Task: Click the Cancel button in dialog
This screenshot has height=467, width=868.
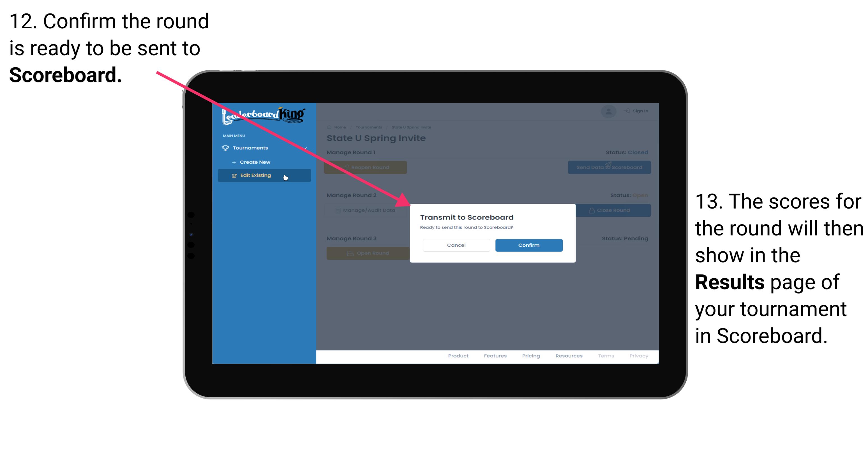Action: click(456, 245)
